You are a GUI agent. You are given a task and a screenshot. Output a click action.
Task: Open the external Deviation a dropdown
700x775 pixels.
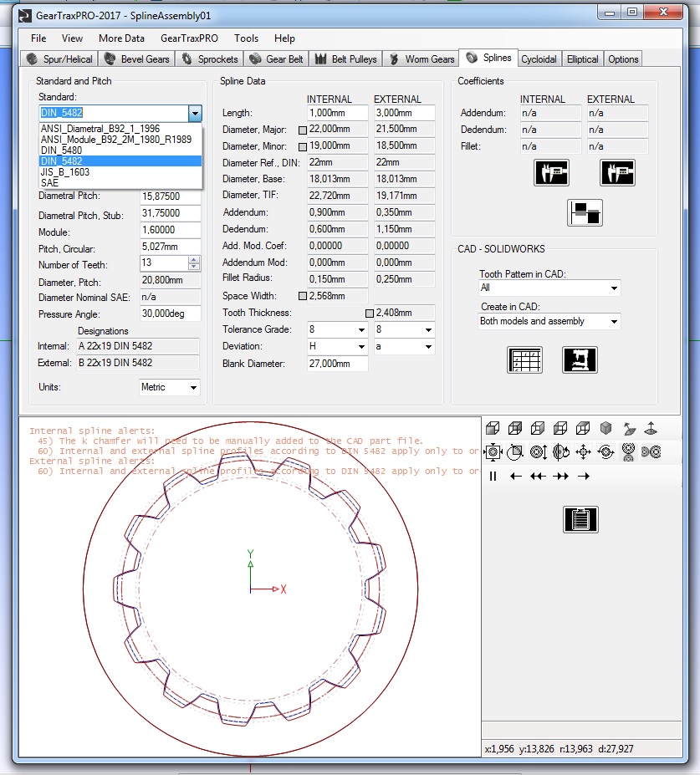pos(428,346)
